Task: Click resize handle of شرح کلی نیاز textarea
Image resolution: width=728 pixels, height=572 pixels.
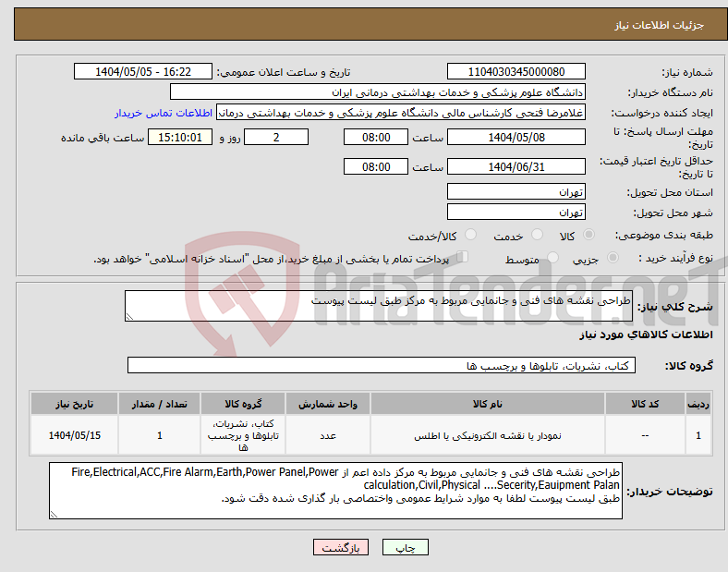Action: [129, 317]
